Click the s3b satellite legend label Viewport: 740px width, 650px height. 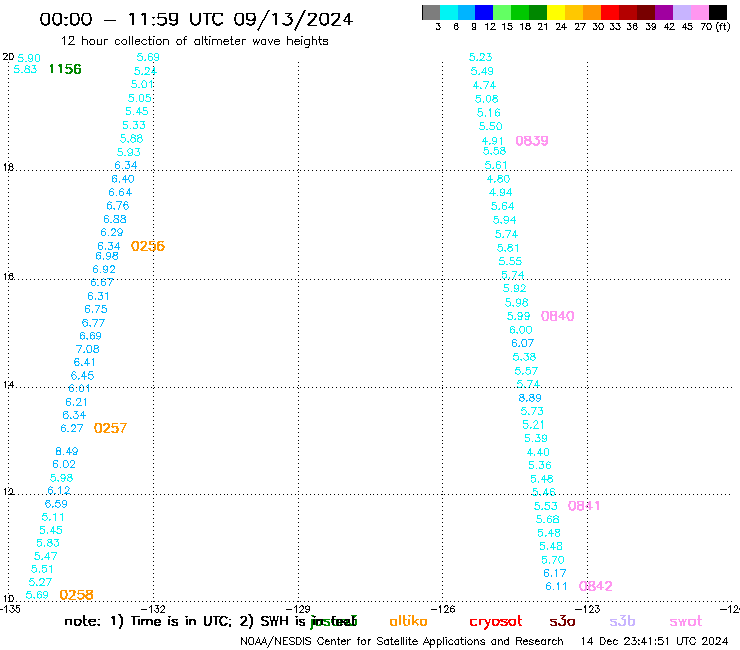click(622, 621)
